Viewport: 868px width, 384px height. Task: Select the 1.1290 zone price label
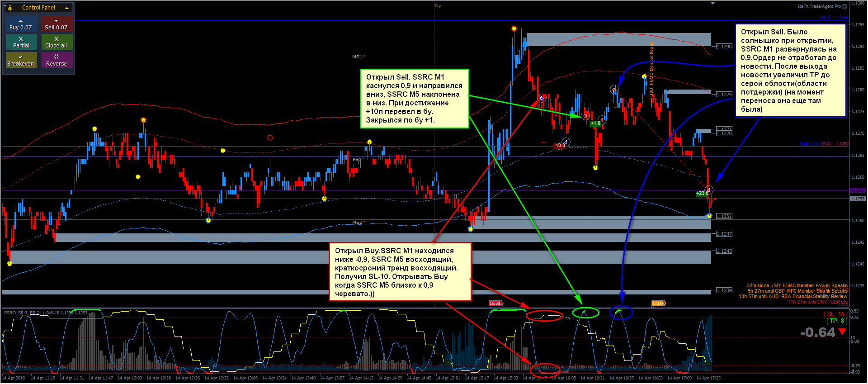pos(724,47)
